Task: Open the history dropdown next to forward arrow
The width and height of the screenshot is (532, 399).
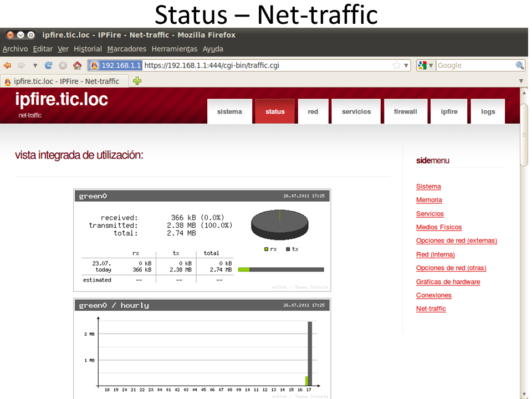Action: tap(35, 65)
